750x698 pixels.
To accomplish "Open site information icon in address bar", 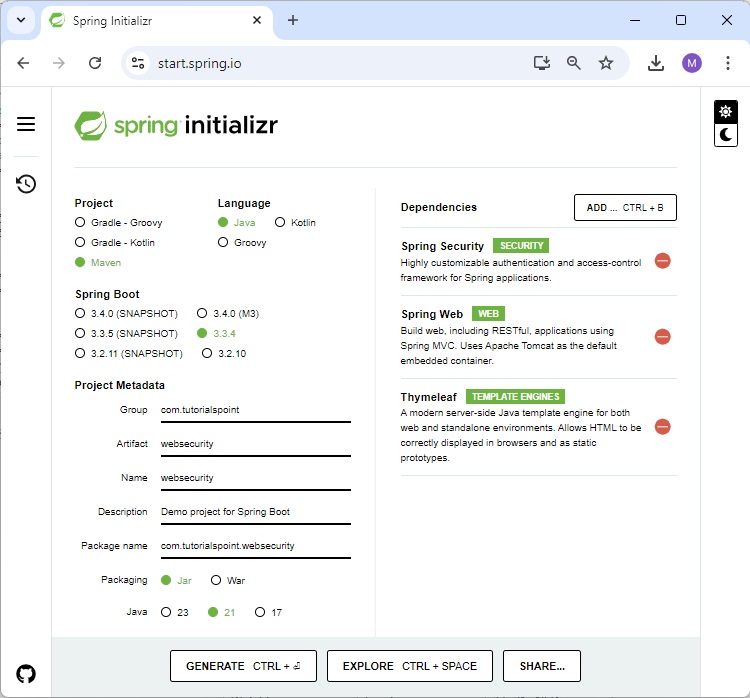I will click(x=138, y=63).
